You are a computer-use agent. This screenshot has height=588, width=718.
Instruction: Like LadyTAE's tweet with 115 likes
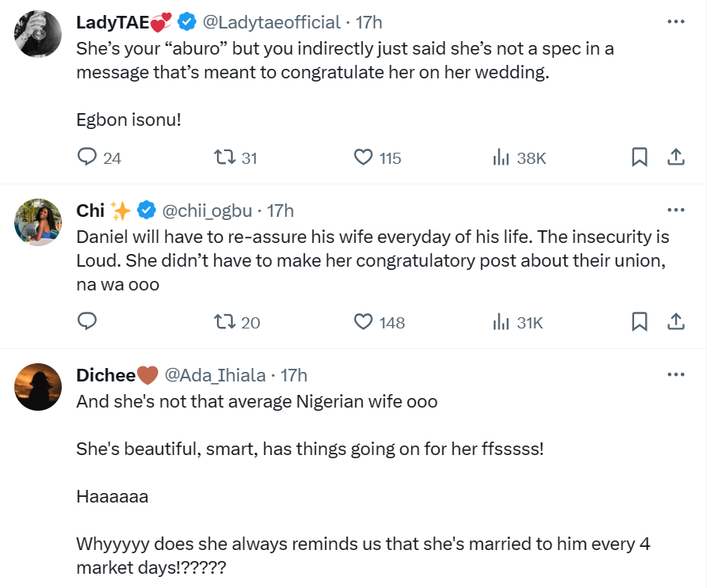point(363,157)
